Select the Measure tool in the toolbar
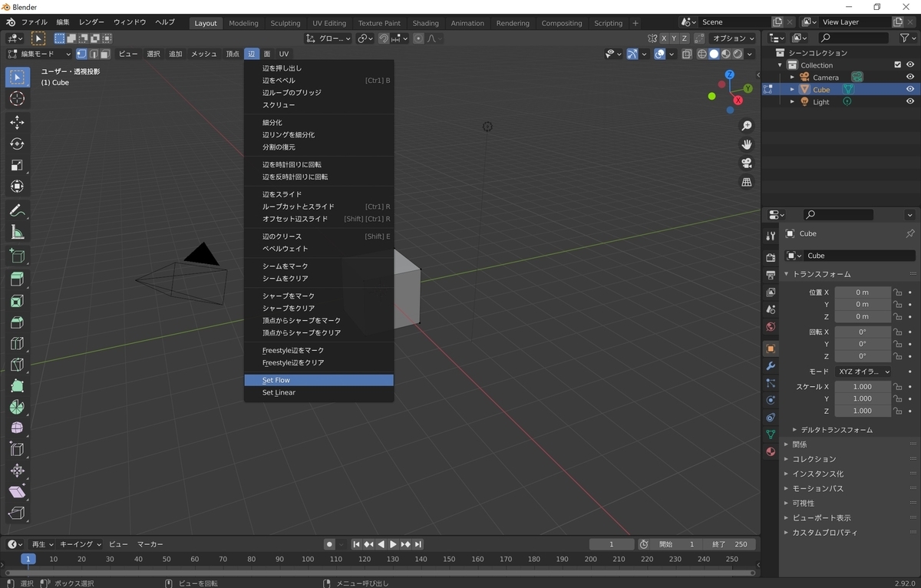The image size is (921, 588). click(17, 232)
